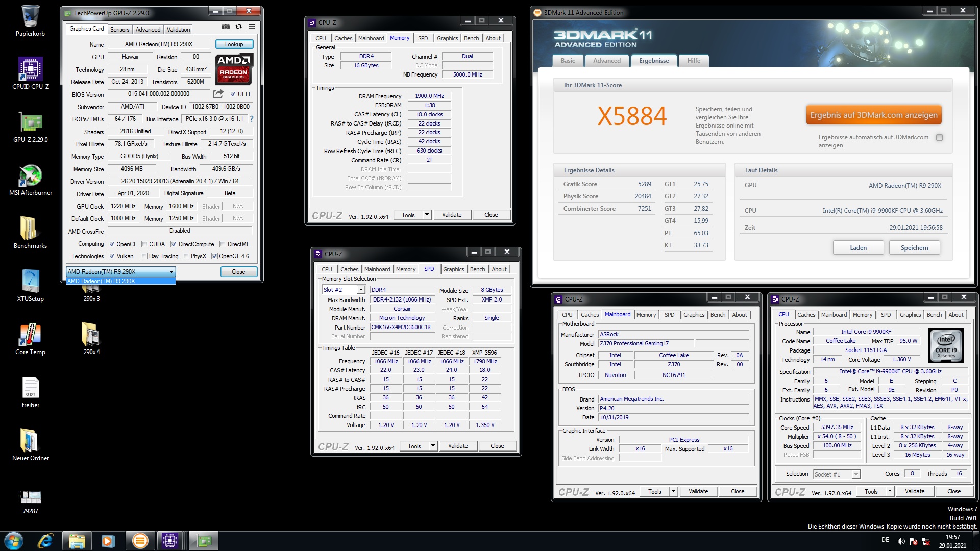Click the DRAM Frequency 1900.0 MHz field
Screen dimensions: 980x551
pos(429,96)
